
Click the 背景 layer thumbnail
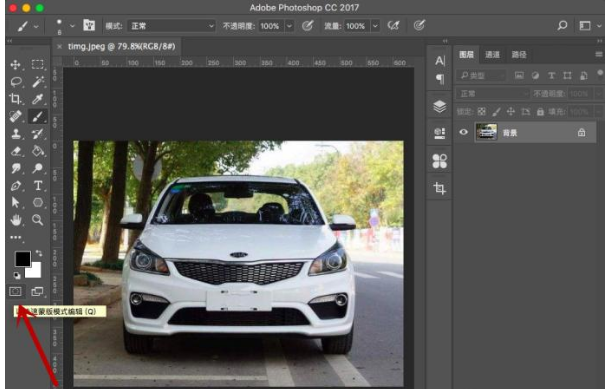click(486, 132)
